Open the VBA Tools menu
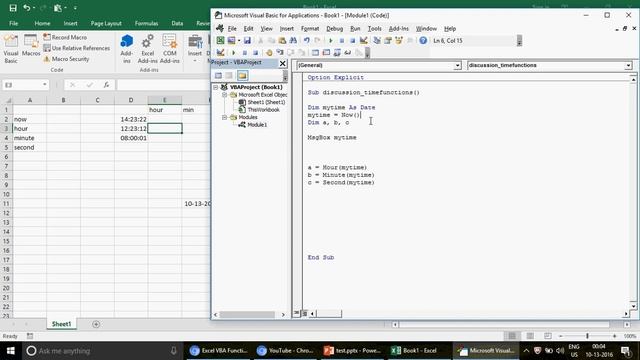This screenshot has width=640, height=360. (374, 29)
